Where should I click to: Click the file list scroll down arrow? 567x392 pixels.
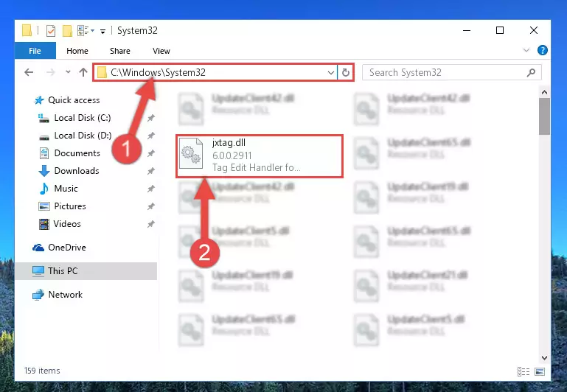pyautogui.click(x=544, y=357)
